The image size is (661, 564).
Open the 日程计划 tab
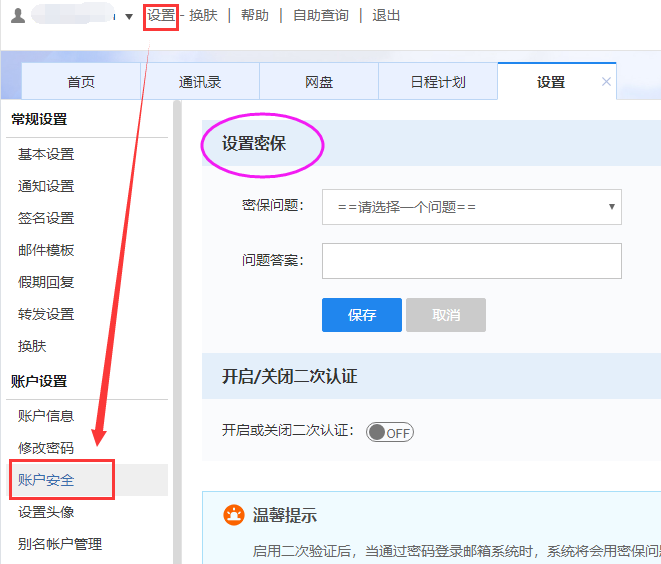pos(438,82)
